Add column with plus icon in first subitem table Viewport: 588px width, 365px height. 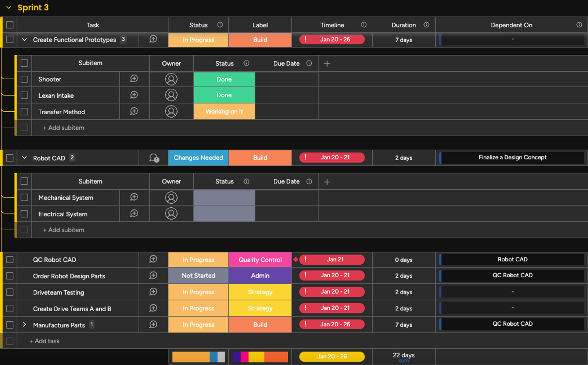tap(327, 64)
